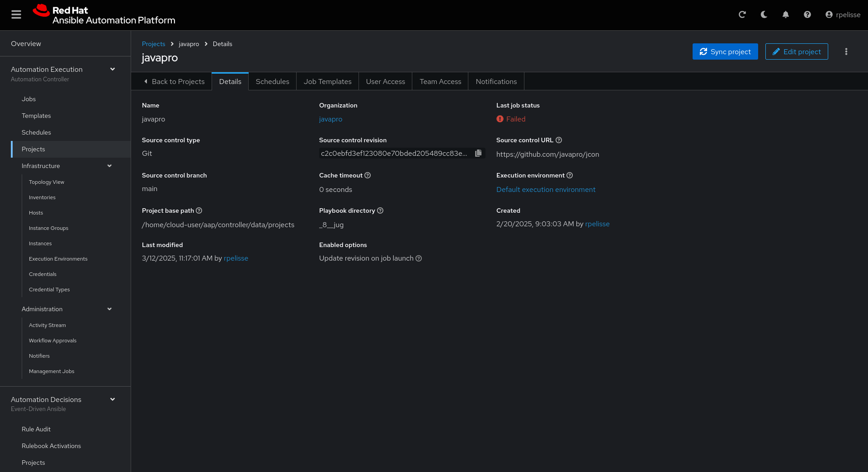This screenshot has height=472, width=868.
Task: Toggle dark mode moon icon
Action: click(x=764, y=14)
